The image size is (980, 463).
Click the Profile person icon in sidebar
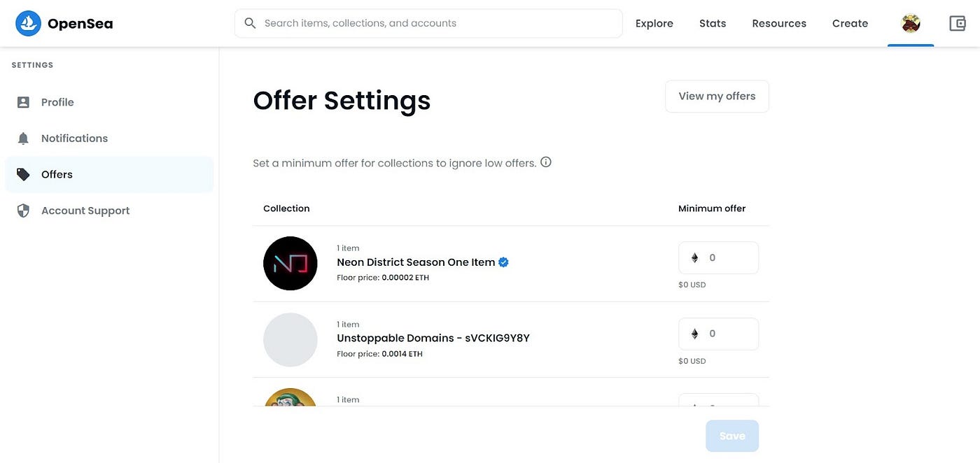pos(23,102)
